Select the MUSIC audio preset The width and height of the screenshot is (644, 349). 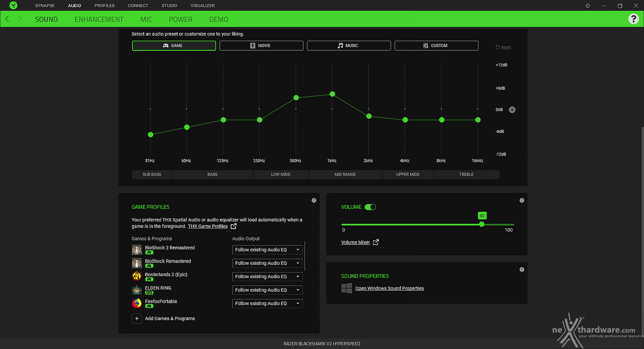(x=349, y=45)
